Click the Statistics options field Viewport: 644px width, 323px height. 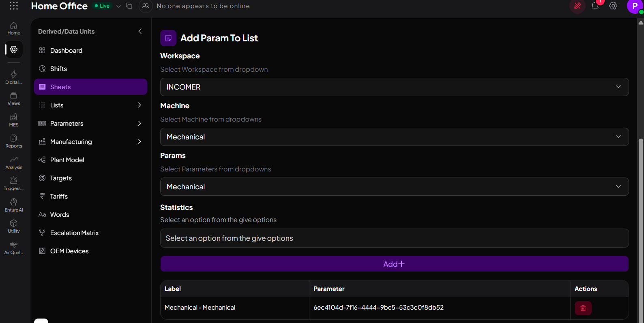(x=394, y=238)
